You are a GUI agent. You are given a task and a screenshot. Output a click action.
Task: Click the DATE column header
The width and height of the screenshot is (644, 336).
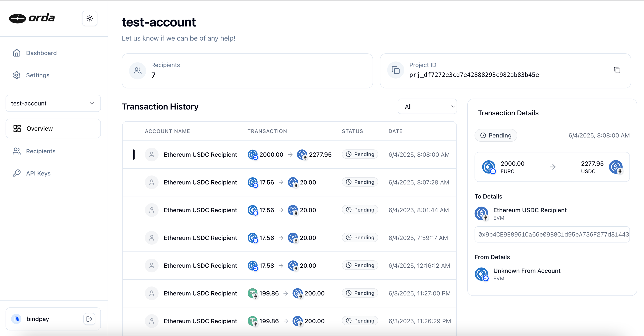pos(395,131)
